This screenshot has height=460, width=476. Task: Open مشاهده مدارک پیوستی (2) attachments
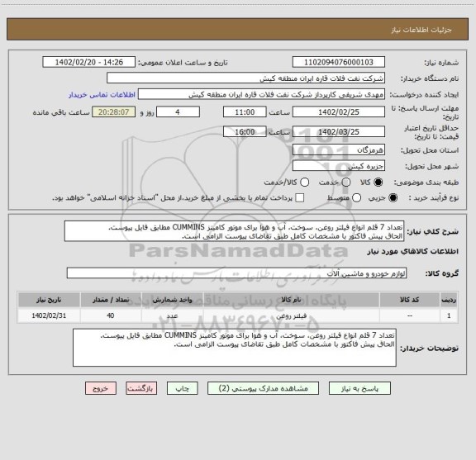[x=263, y=388]
